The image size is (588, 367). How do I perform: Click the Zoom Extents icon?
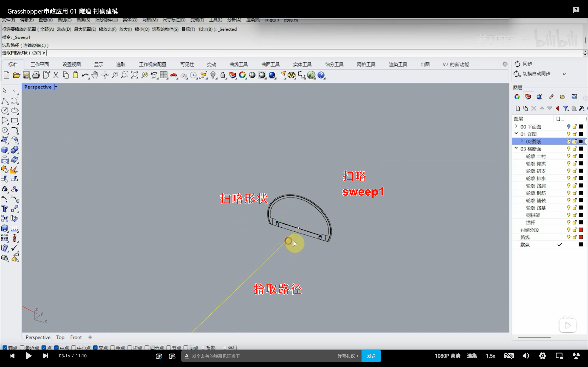point(134,75)
